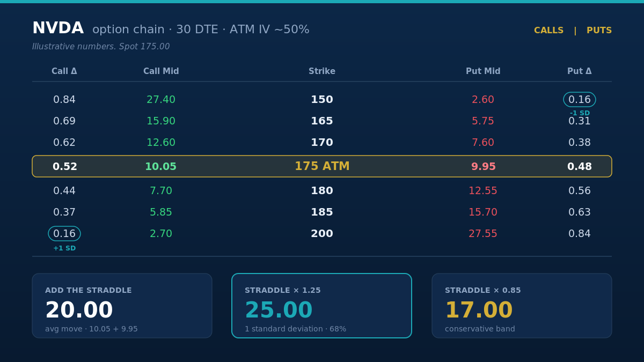Click ATM call mid price 10.05
This screenshot has height=362, width=644.
click(x=161, y=167)
